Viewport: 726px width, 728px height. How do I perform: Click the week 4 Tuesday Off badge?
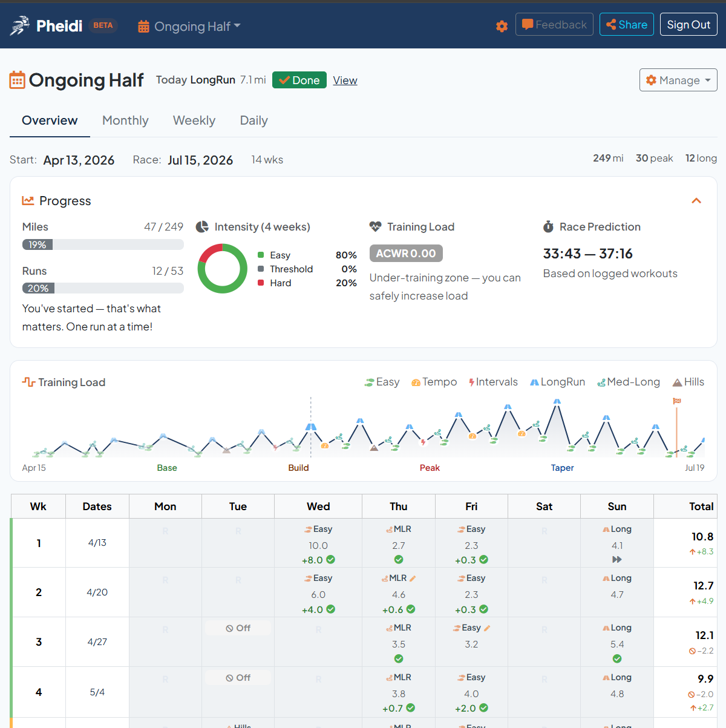pyautogui.click(x=238, y=678)
